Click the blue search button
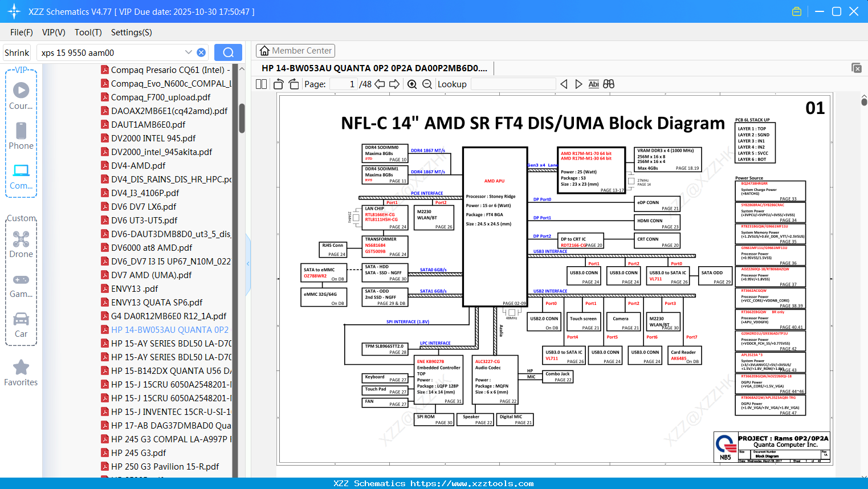868x489 pixels. [x=228, y=52]
